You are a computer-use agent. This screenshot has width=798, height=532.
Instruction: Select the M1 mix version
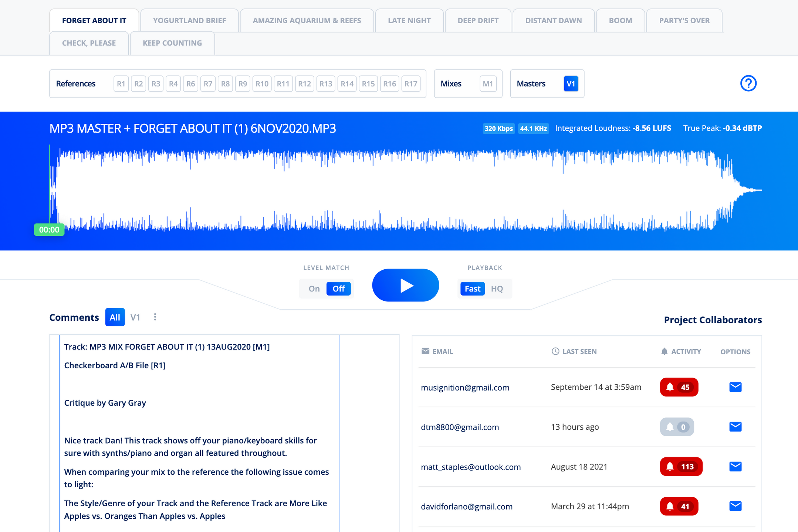(488, 84)
